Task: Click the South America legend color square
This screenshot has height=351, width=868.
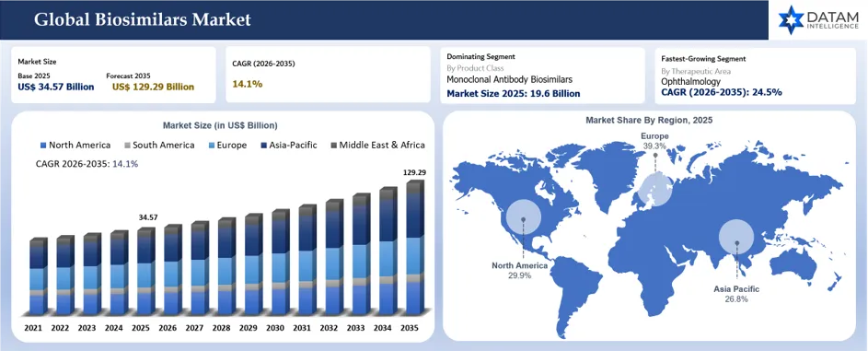Action: [127, 146]
